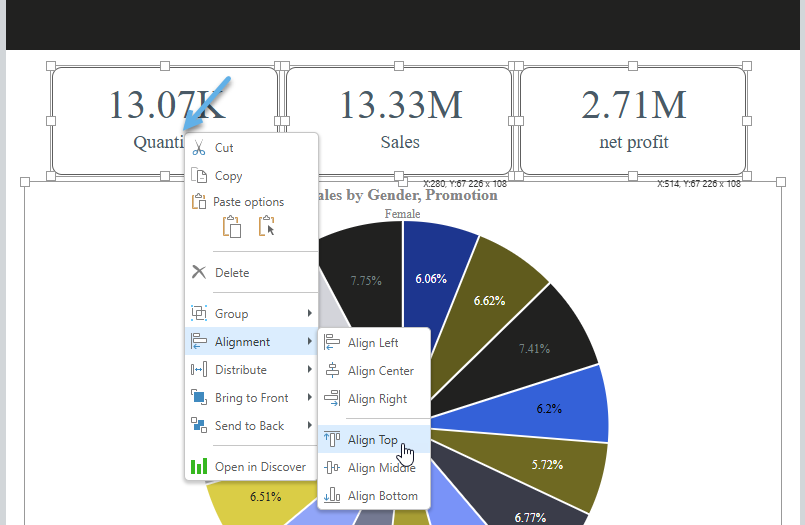The height and width of the screenshot is (525, 805).
Task: Choose the plain paste clipboard option
Action: (232, 227)
